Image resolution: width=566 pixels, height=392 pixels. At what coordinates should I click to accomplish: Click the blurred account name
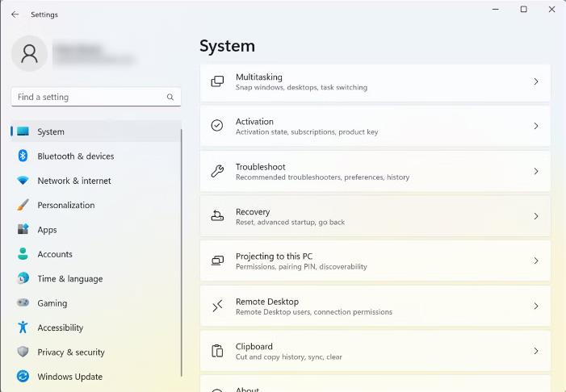[94, 54]
